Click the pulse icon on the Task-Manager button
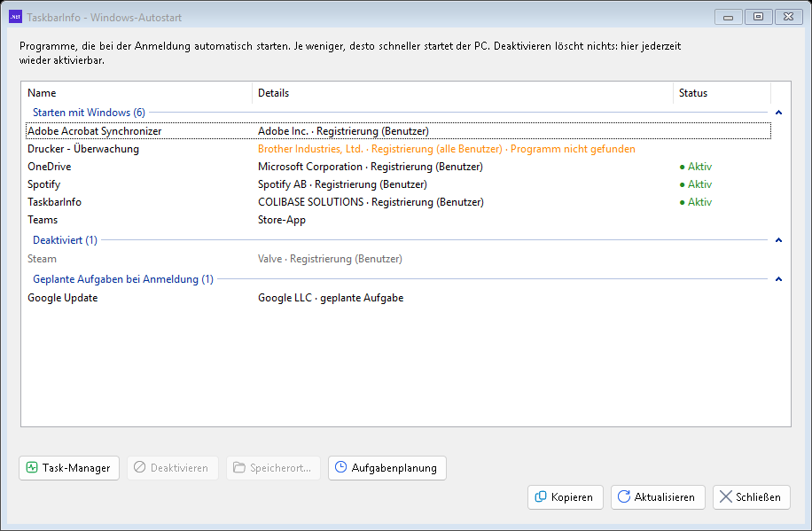Image resolution: width=812 pixels, height=531 pixels. tap(32, 467)
